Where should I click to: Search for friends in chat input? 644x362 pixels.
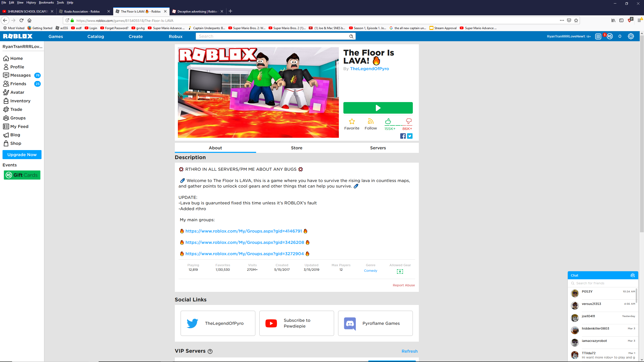point(603,283)
